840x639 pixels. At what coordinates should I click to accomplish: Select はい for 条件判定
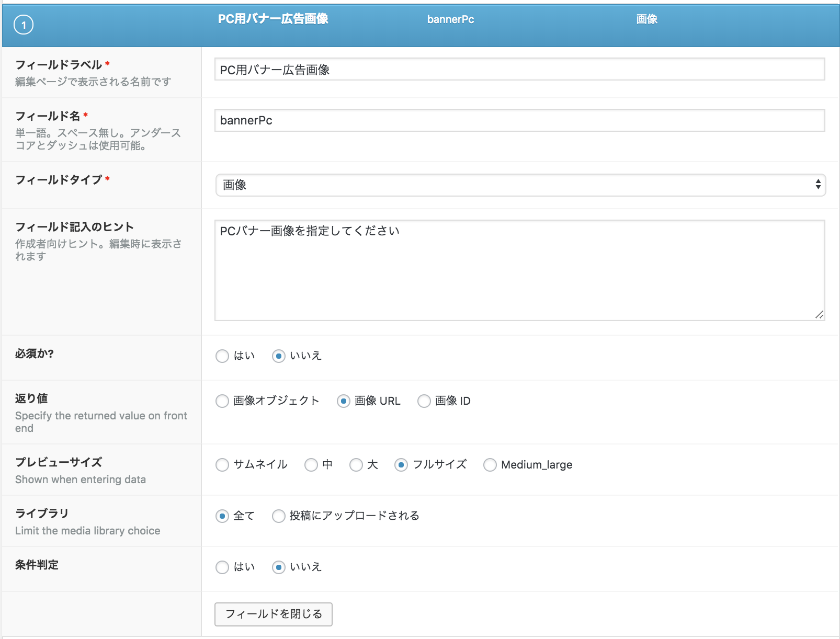click(222, 567)
